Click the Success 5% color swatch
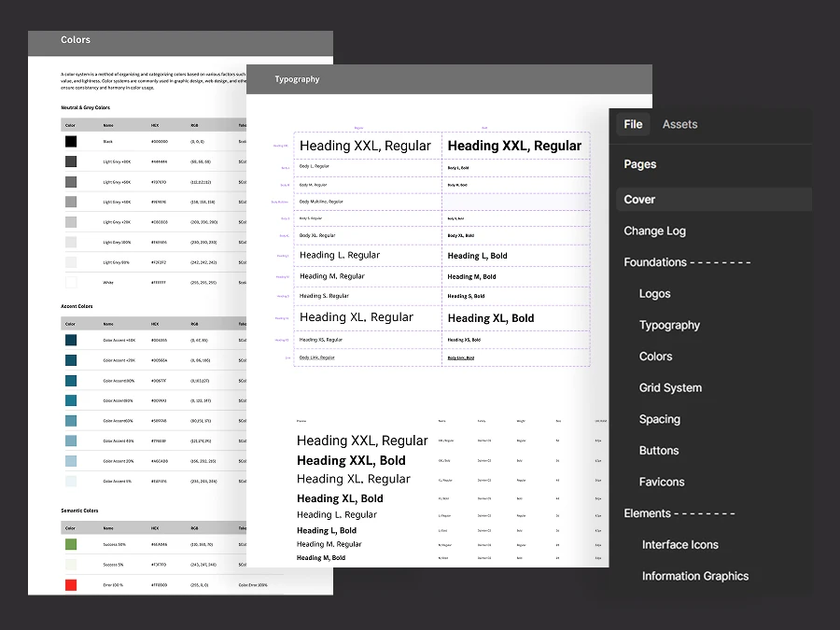This screenshot has height=630, width=840. [x=71, y=565]
